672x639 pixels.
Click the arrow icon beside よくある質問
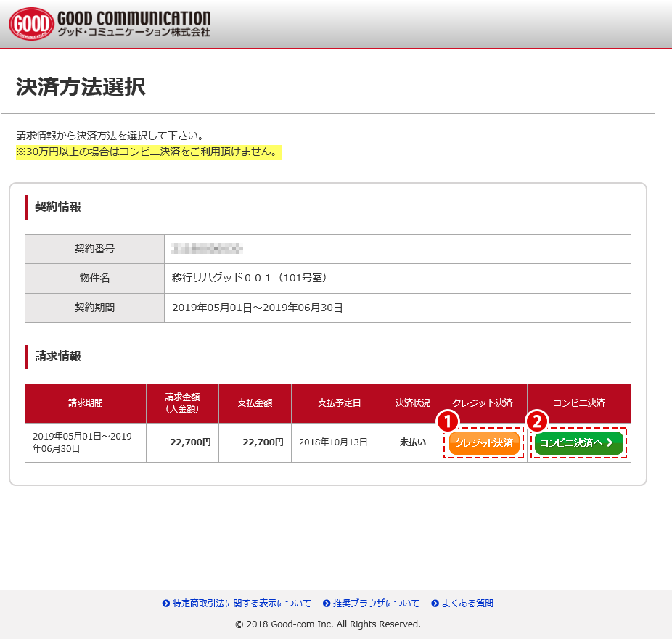[435, 603]
